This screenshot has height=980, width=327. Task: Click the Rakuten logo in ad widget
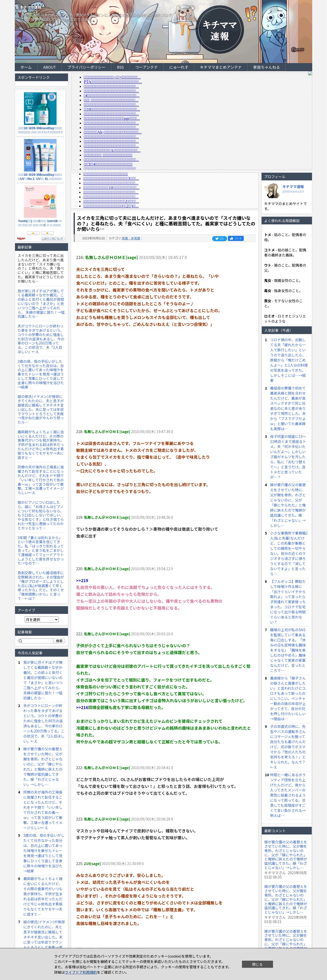click(21, 239)
